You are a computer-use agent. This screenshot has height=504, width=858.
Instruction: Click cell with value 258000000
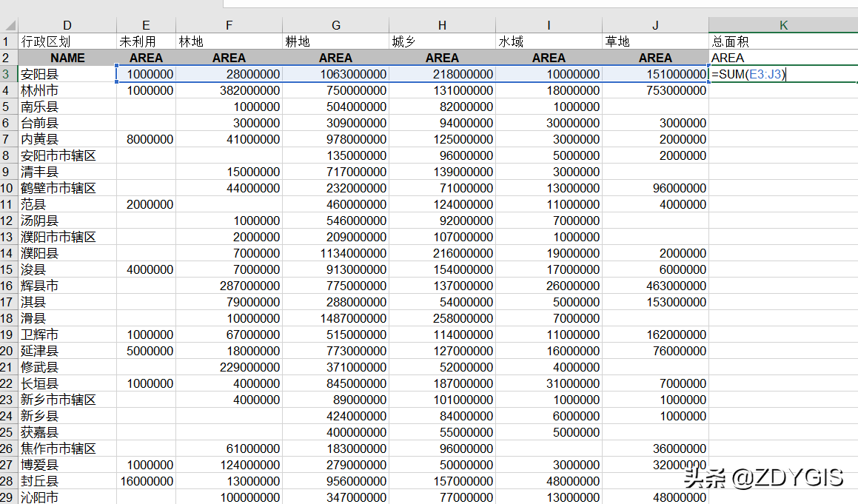442,318
